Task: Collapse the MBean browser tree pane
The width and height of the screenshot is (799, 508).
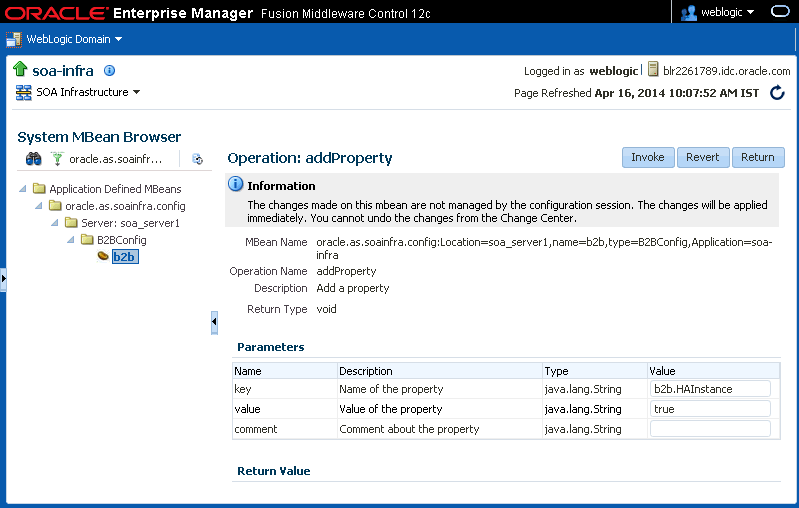Action: [214, 322]
